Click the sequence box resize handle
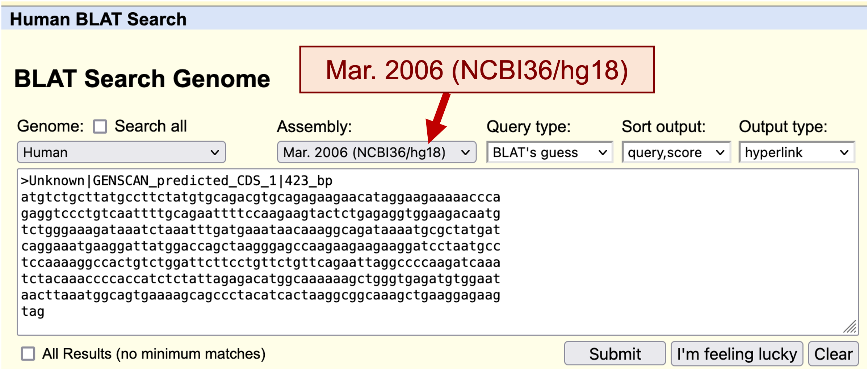This screenshot has height=370, width=868. [x=850, y=327]
